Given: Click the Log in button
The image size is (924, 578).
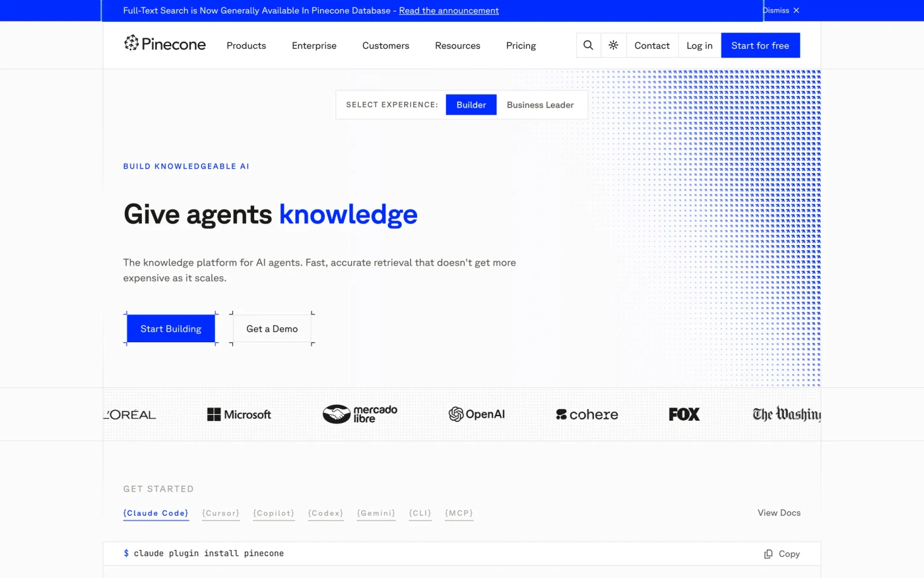Looking at the screenshot, I should [700, 45].
